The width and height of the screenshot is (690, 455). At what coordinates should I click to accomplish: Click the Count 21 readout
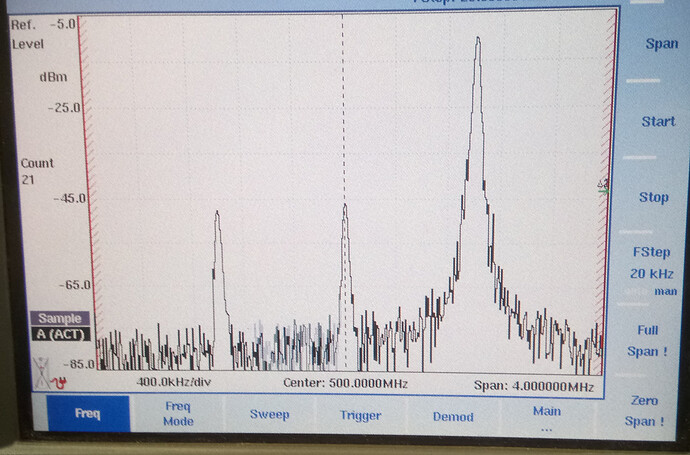(37, 171)
